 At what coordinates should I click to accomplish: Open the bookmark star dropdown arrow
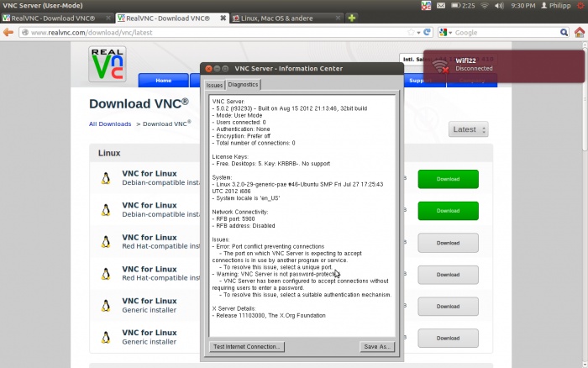(418, 33)
